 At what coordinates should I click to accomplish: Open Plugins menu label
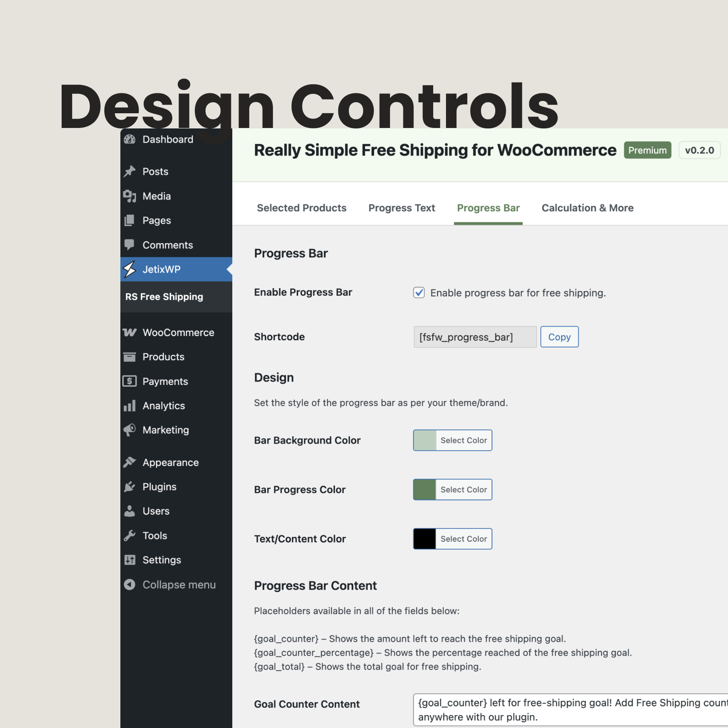pyautogui.click(x=159, y=487)
